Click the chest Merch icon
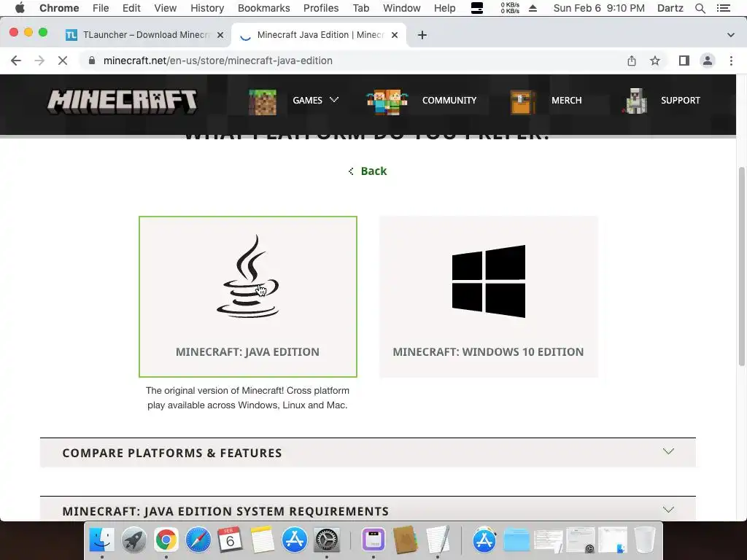Screen dimensions: 747x560 pos(522,102)
